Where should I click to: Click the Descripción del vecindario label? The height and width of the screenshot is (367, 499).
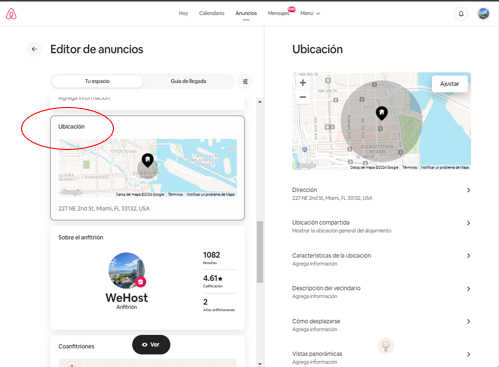pos(326,288)
